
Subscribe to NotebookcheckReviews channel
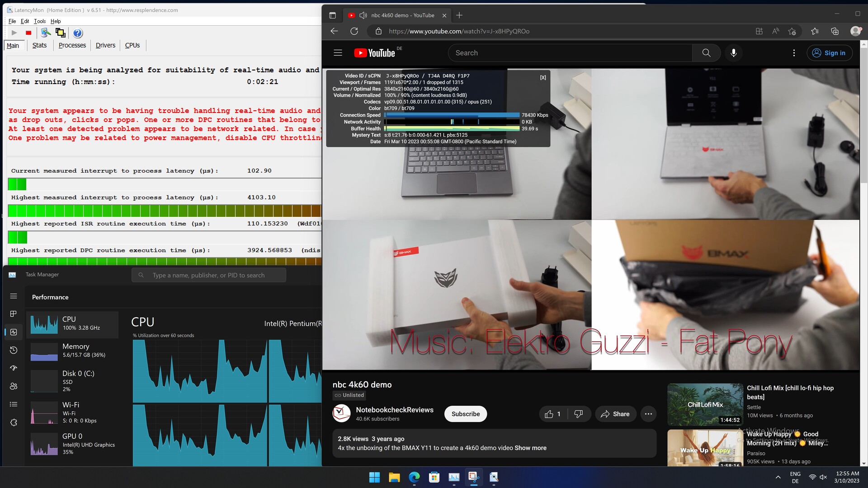[x=465, y=414]
